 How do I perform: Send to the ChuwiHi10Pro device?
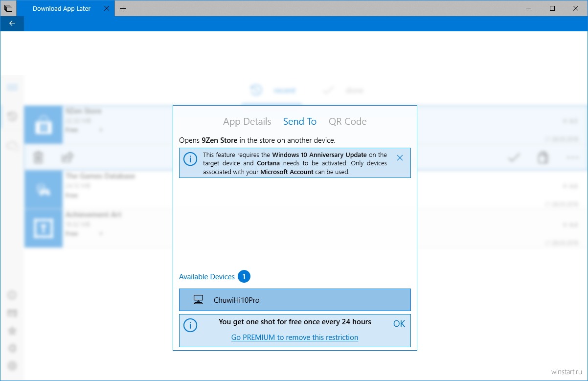point(295,300)
